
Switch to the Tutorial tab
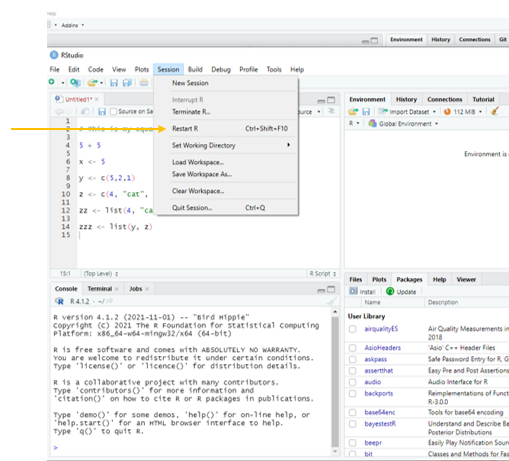click(x=483, y=99)
